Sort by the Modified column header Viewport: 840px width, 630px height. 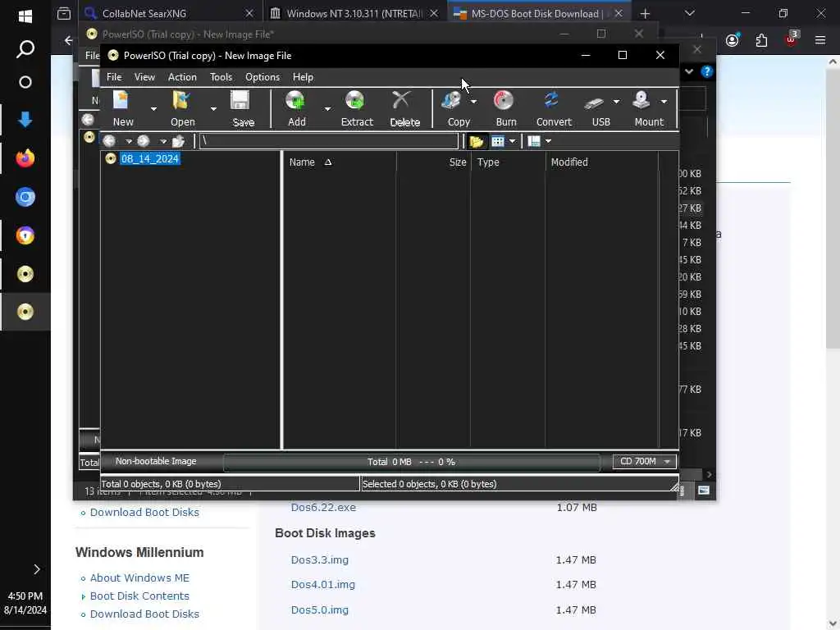click(x=601, y=162)
